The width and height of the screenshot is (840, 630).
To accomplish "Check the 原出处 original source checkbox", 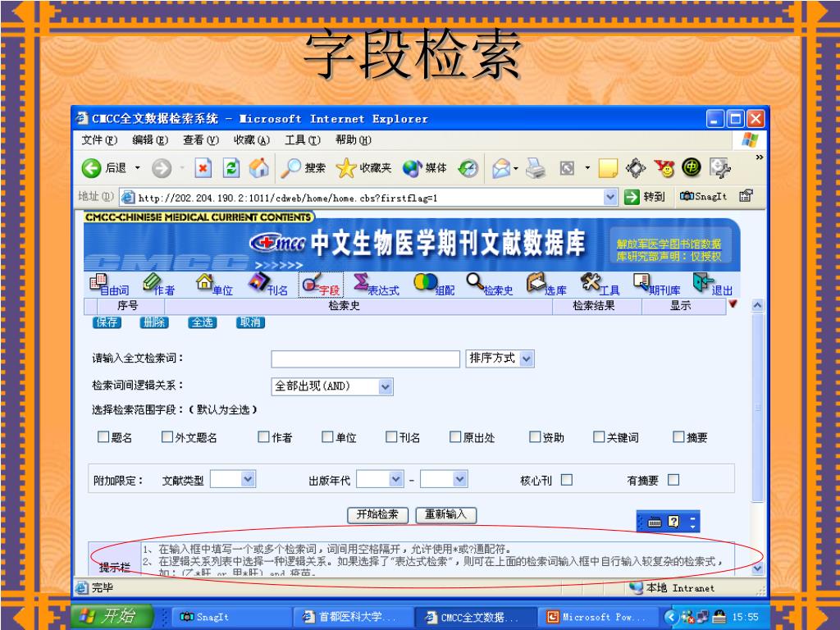I will [455, 437].
